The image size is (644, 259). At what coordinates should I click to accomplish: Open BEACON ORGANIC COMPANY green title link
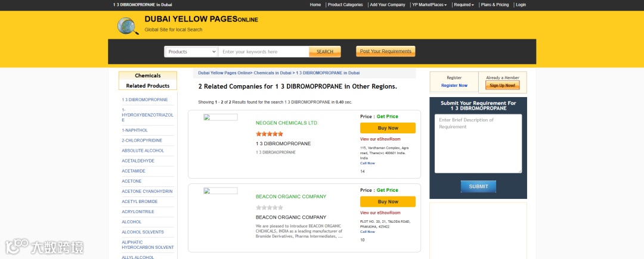click(291, 196)
